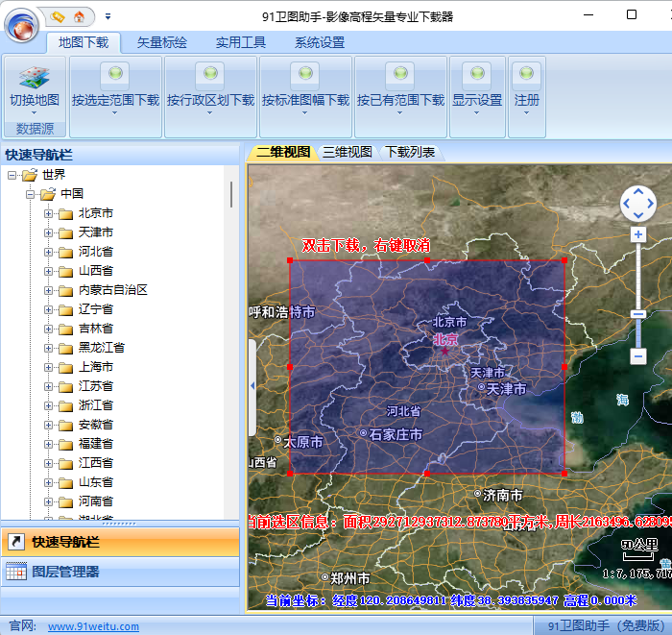Expand the 内蒙古自治区 tree node

(x=48, y=291)
